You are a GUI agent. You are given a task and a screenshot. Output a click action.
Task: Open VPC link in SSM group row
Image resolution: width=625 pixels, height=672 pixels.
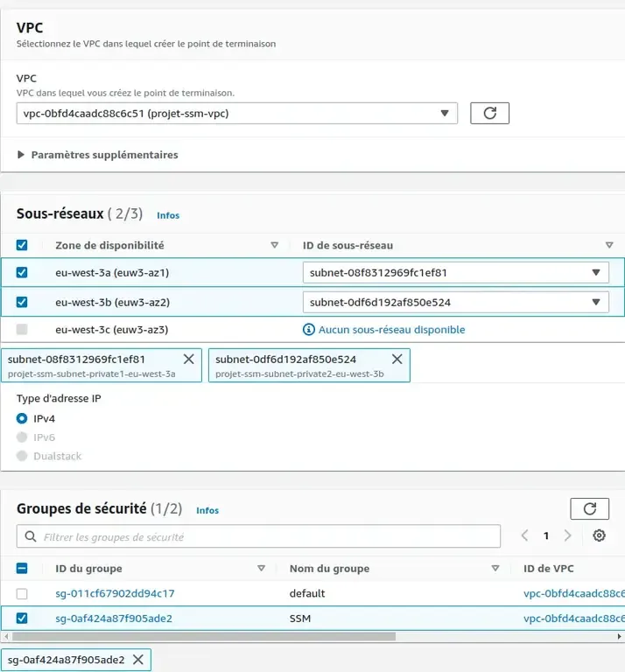click(574, 619)
